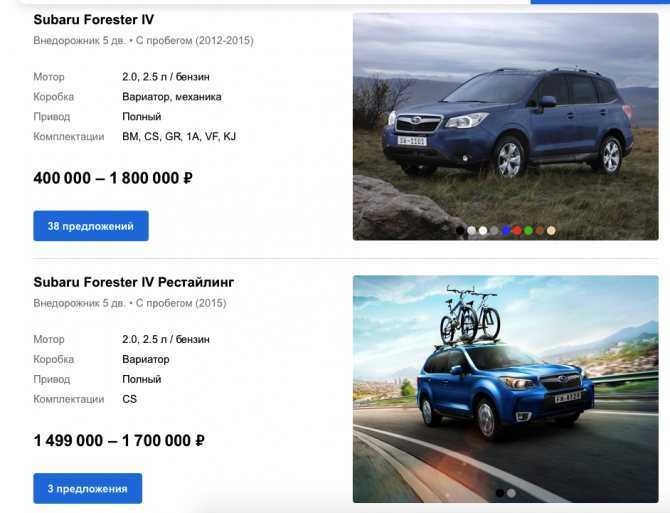
Task: View the dark blue Forester on grass photo
Action: [x=505, y=126]
